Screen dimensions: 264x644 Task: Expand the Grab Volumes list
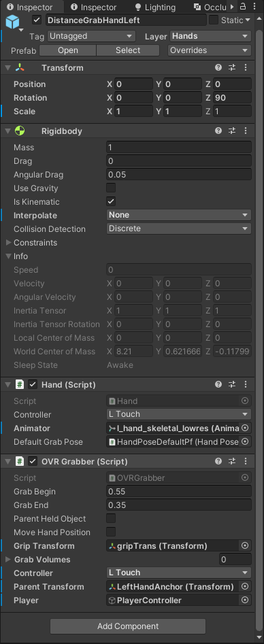9,559
